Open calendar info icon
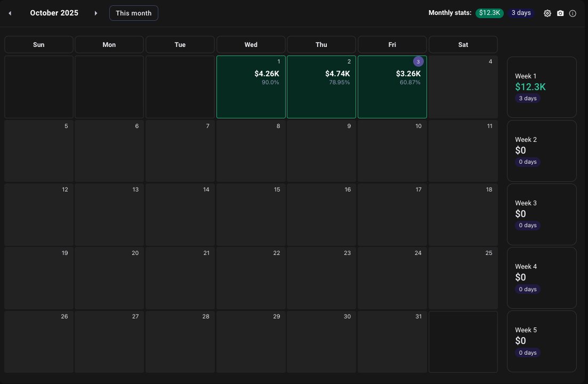 573,13
